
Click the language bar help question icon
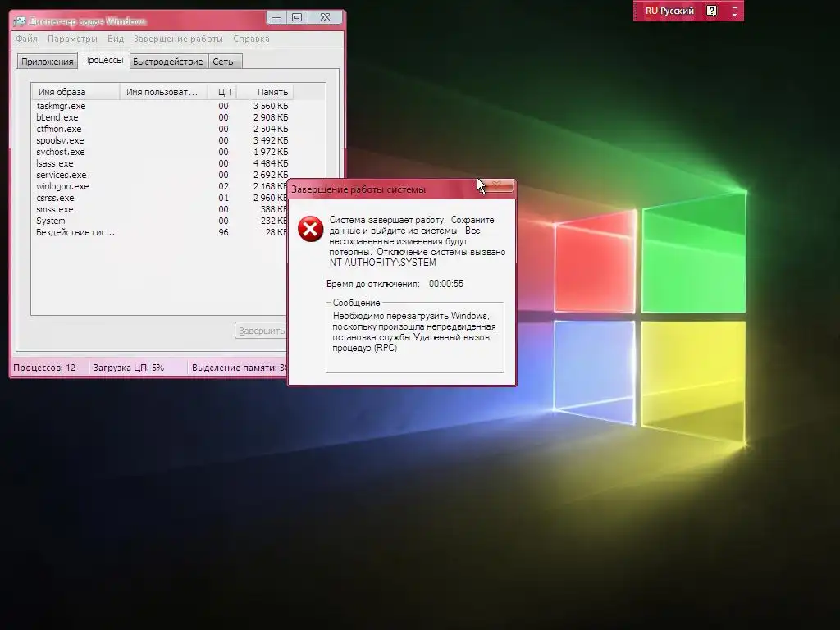[x=711, y=11]
